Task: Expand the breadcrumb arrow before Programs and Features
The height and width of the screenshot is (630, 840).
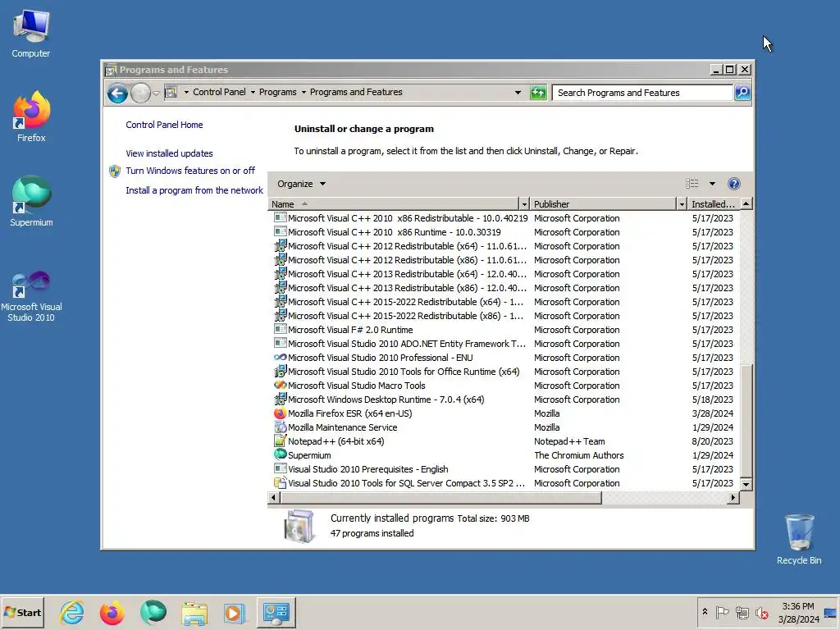Action: point(304,92)
